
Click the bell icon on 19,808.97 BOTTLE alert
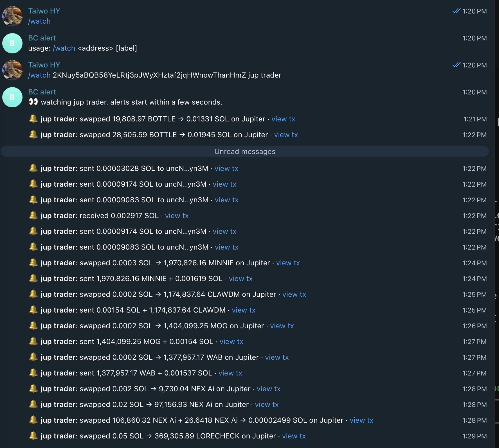coord(33,119)
